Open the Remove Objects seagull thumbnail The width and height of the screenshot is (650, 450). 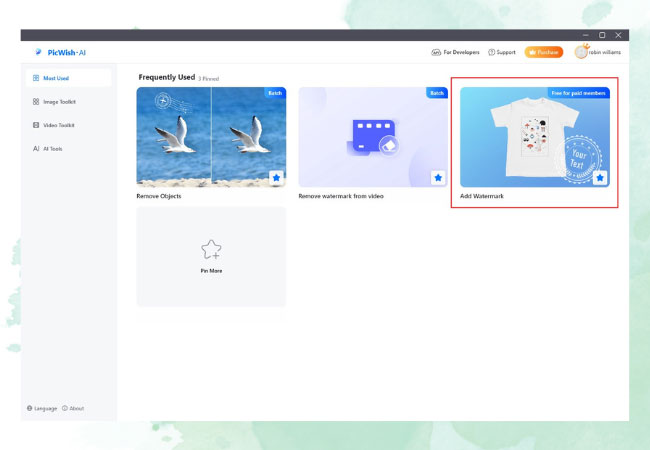[211, 137]
